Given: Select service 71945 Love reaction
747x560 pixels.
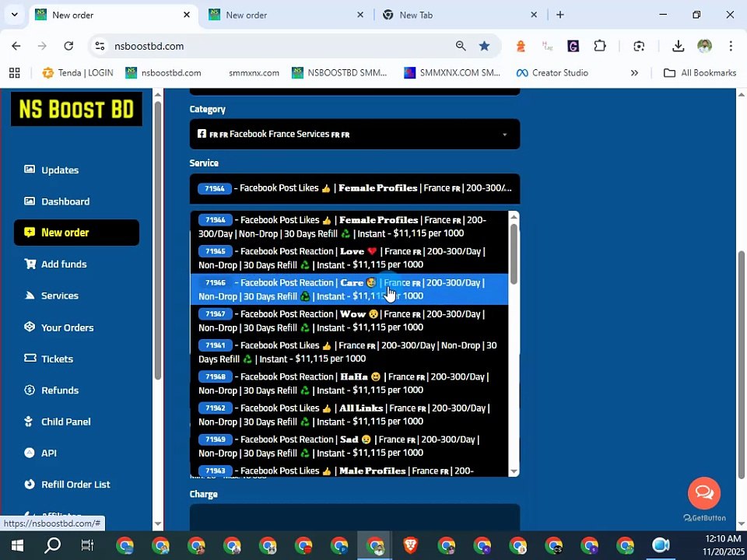Looking at the screenshot, I should (x=349, y=257).
